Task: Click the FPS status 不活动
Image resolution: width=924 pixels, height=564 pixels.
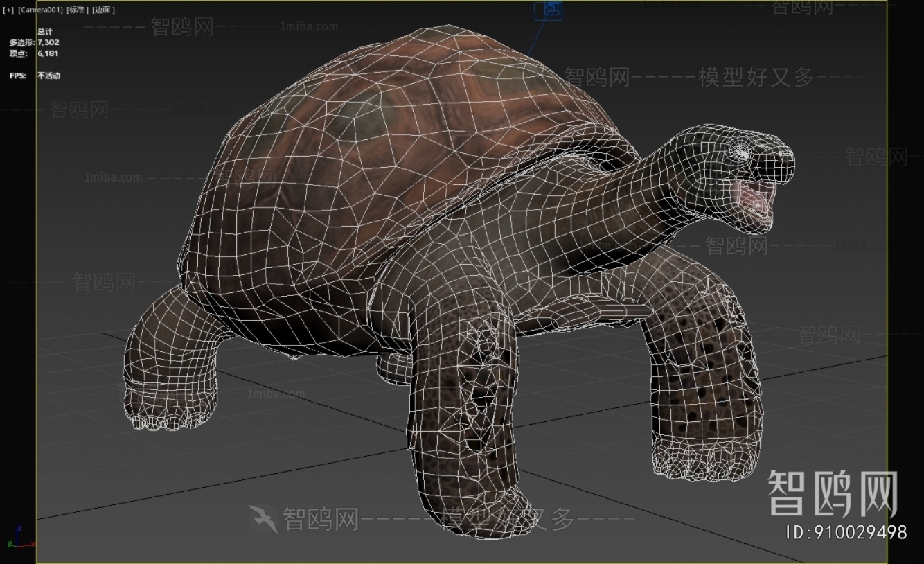Action: (x=49, y=76)
